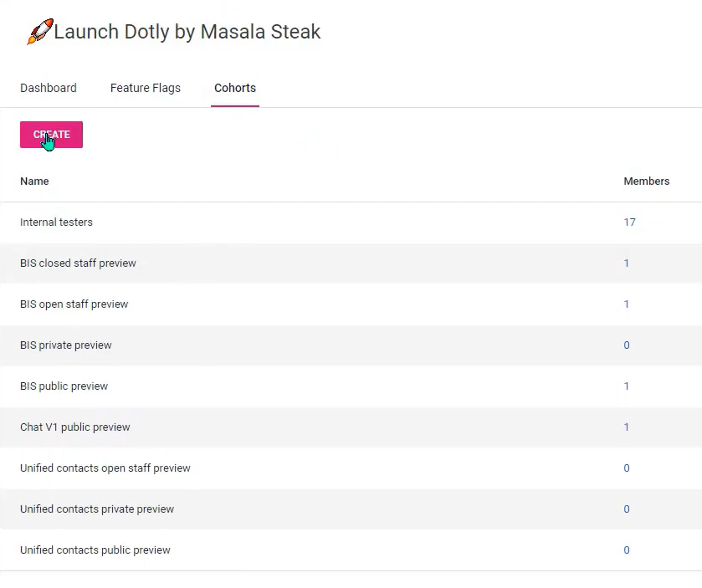Click BIS private preview member count

pos(626,345)
